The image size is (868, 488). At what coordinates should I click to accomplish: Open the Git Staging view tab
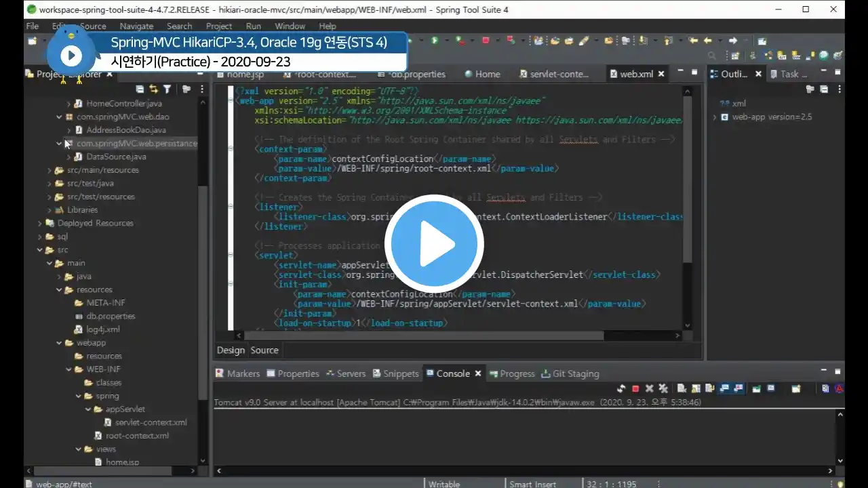570,373
